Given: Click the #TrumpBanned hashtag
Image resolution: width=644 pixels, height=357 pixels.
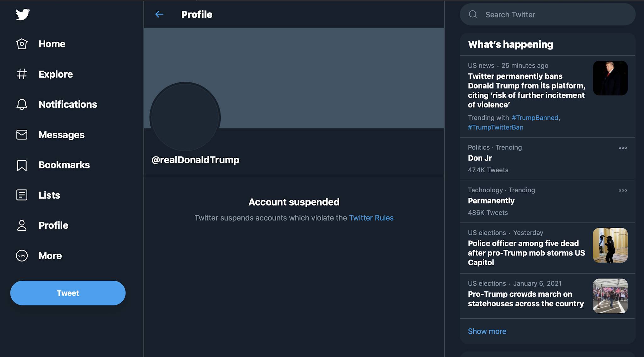Looking at the screenshot, I should 535,118.
